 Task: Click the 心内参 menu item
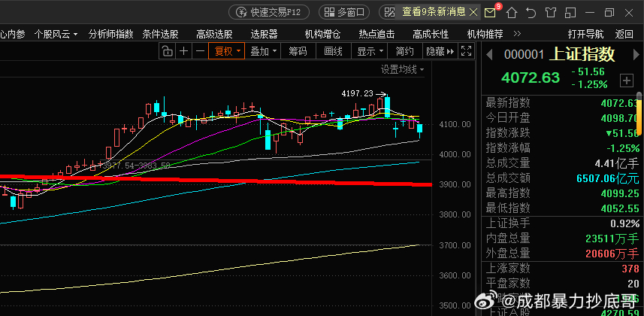point(12,34)
